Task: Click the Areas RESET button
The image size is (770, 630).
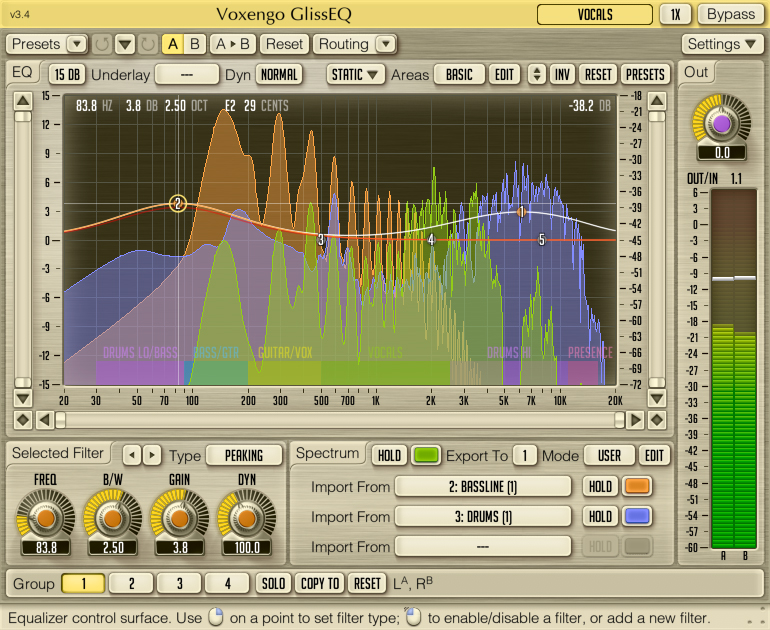Action: tap(598, 75)
